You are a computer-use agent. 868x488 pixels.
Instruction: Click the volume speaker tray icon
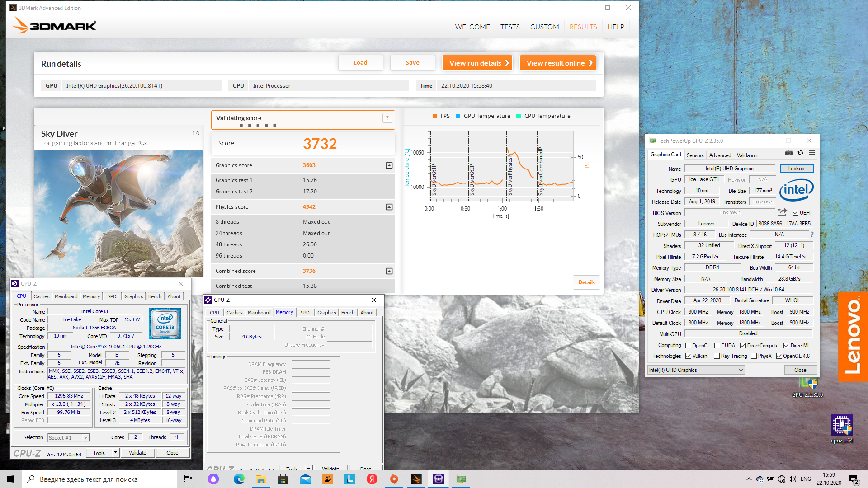point(793,479)
